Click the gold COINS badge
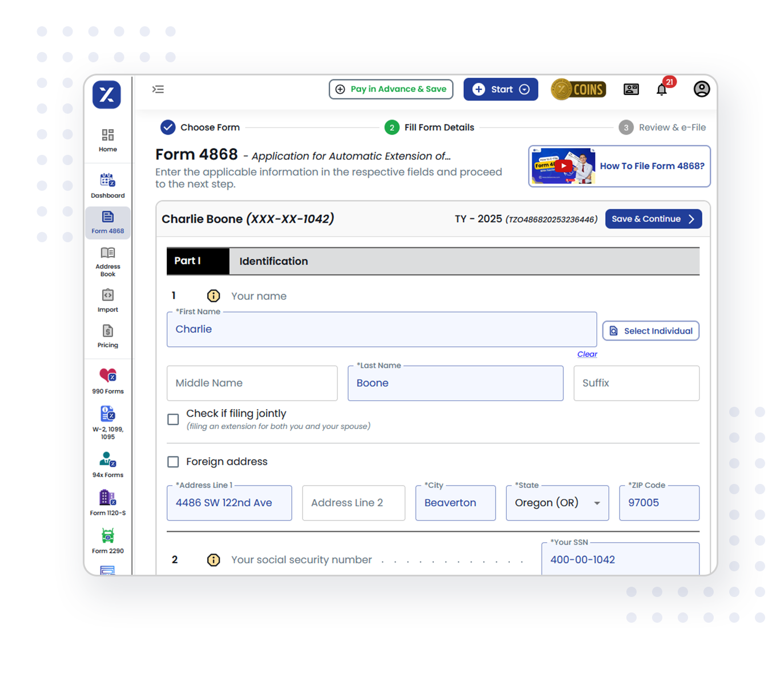This screenshot has height=677, width=784. [x=578, y=89]
